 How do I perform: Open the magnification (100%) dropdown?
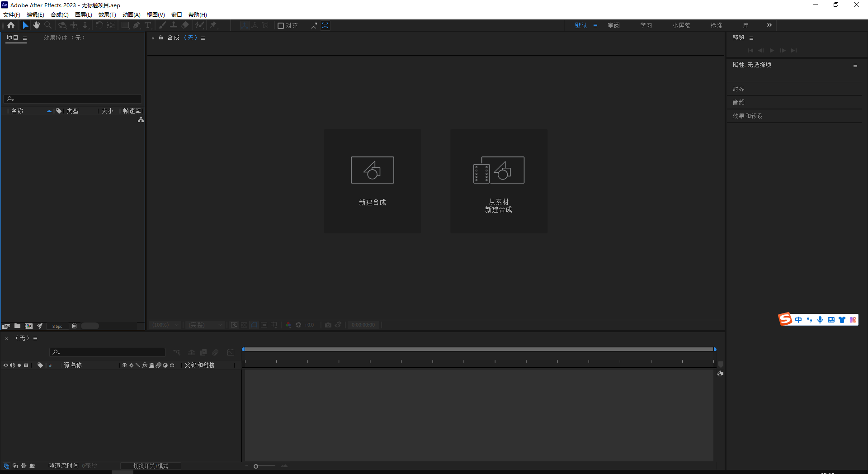[x=164, y=325]
